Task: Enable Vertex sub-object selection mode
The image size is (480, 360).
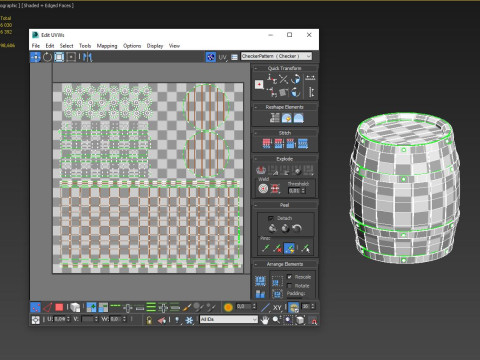Action: pos(35,307)
